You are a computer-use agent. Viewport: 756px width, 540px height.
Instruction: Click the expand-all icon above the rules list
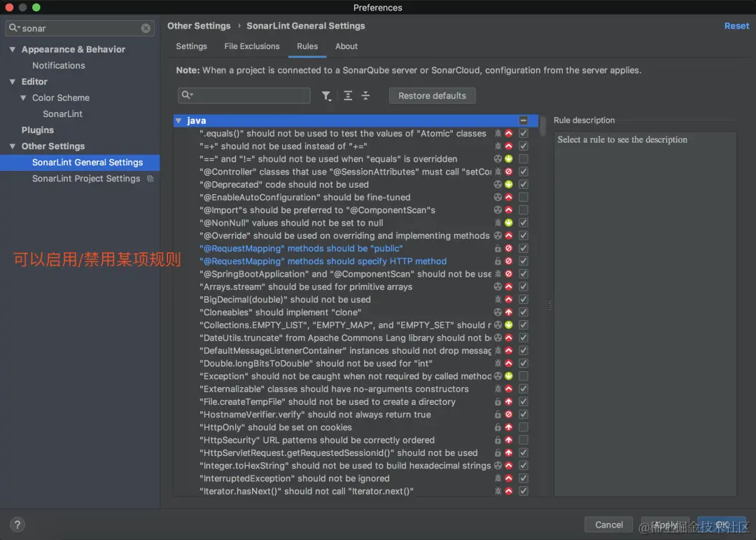[347, 95]
